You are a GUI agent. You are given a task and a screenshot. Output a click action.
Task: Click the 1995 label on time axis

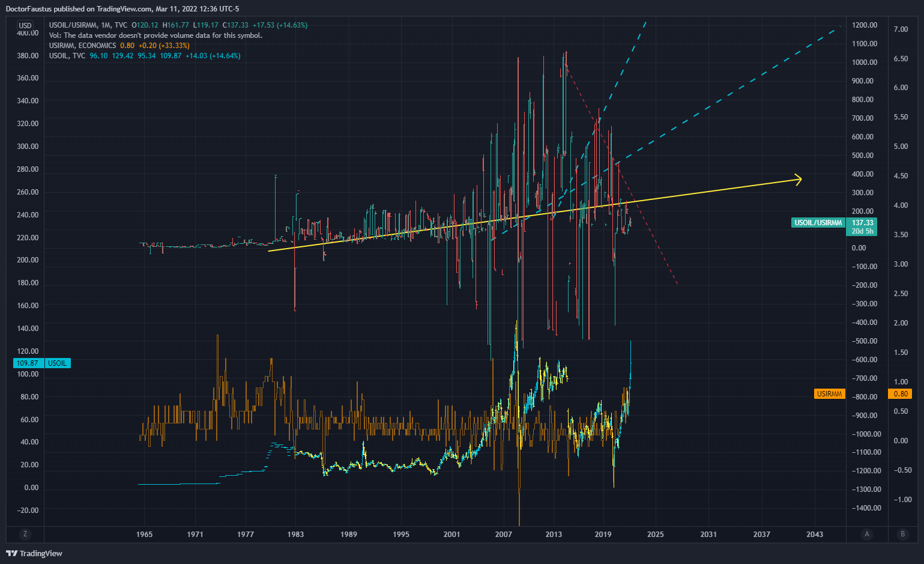pos(401,534)
